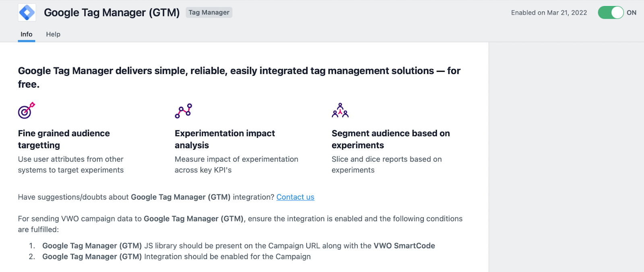Click the target audience targeting icon

27,110
